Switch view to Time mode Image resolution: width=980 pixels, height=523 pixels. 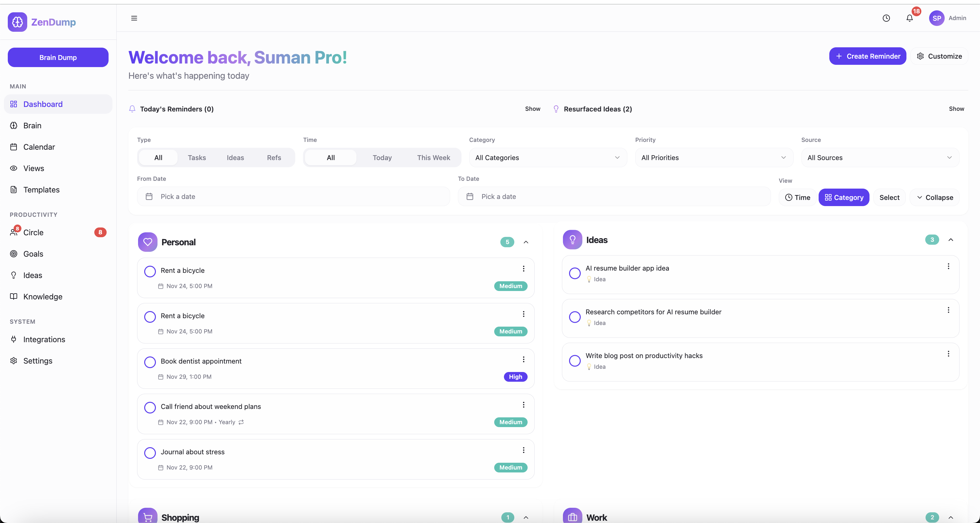click(x=798, y=197)
